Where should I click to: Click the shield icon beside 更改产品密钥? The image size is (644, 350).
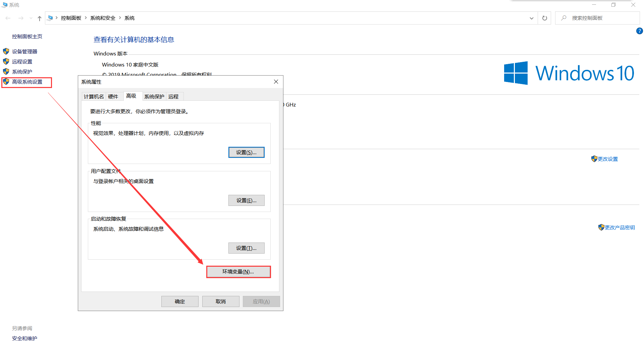tap(601, 227)
